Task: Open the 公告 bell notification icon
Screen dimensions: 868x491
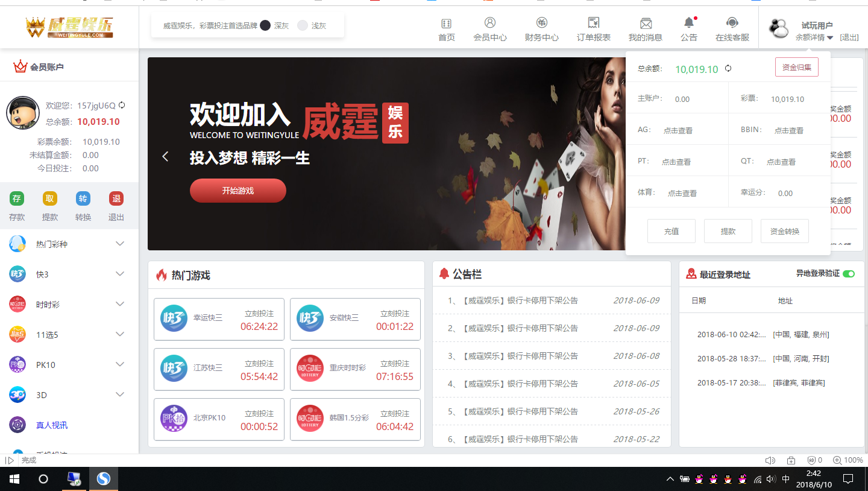Action: point(688,24)
